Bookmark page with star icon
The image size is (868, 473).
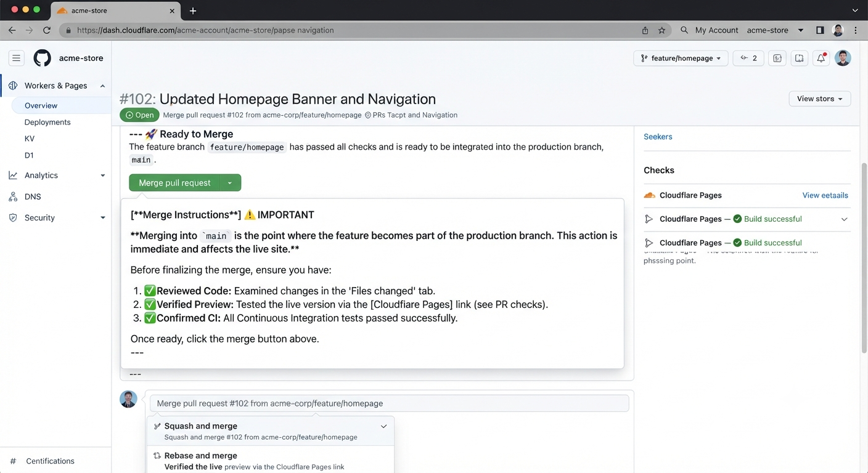coord(661,30)
